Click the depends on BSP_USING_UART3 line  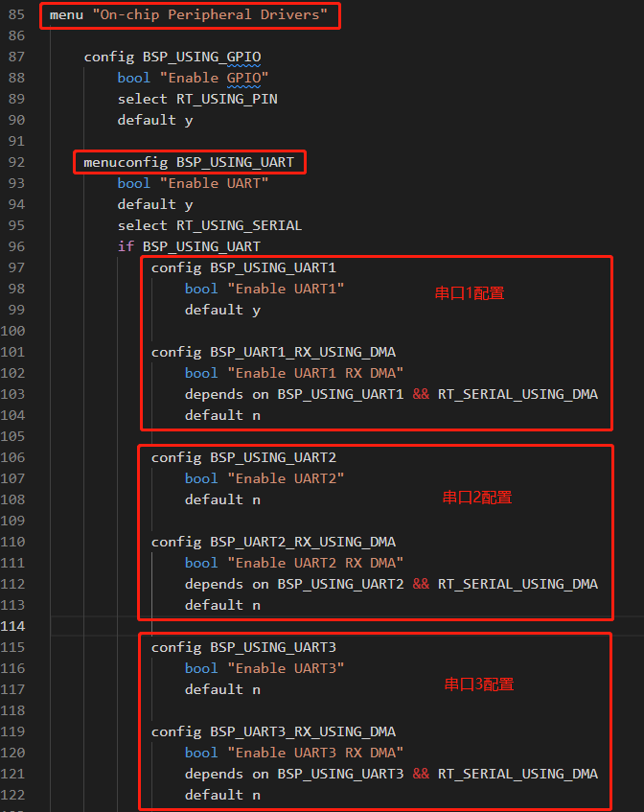[x=391, y=775]
